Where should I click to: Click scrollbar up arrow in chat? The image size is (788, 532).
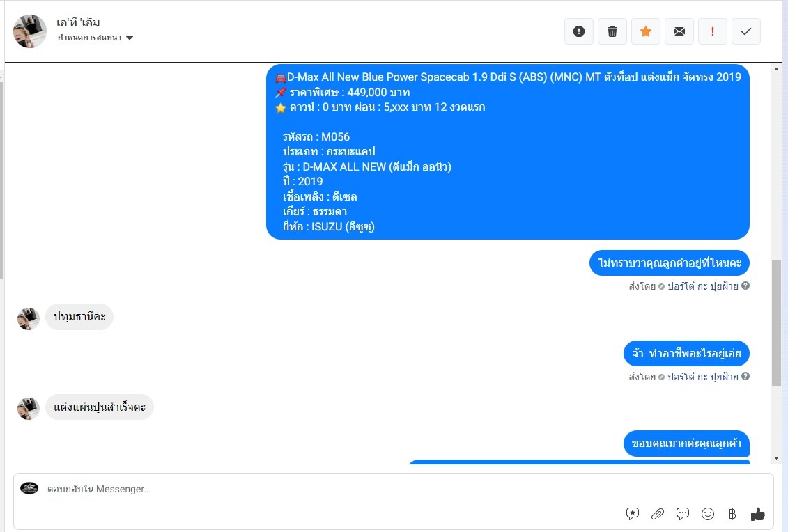point(777,69)
